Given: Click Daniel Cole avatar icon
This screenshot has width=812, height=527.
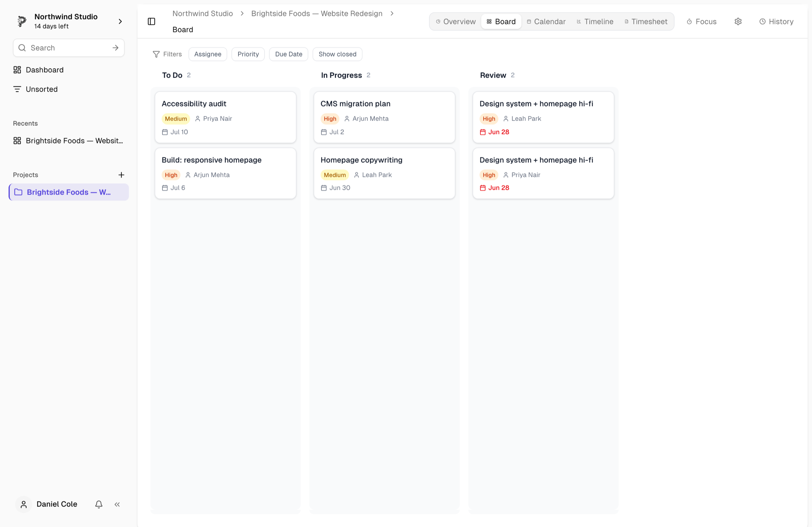Looking at the screenshot, I should 24,504.
